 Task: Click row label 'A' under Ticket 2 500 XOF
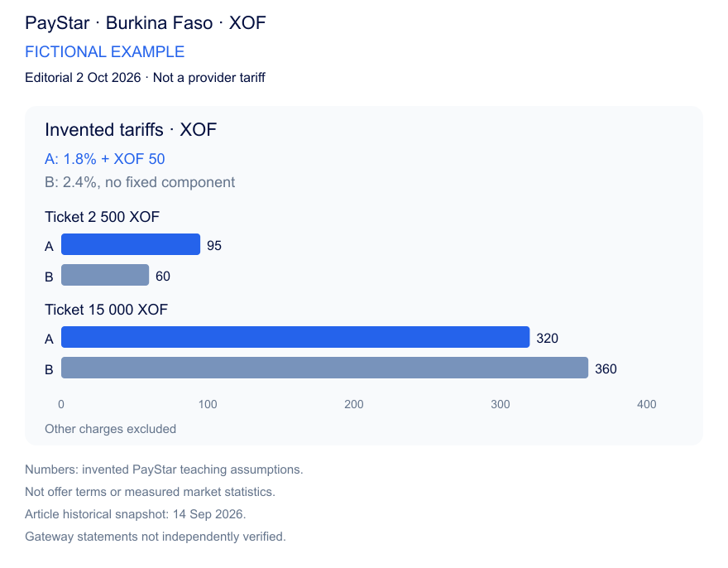click(x=49, y=247)
